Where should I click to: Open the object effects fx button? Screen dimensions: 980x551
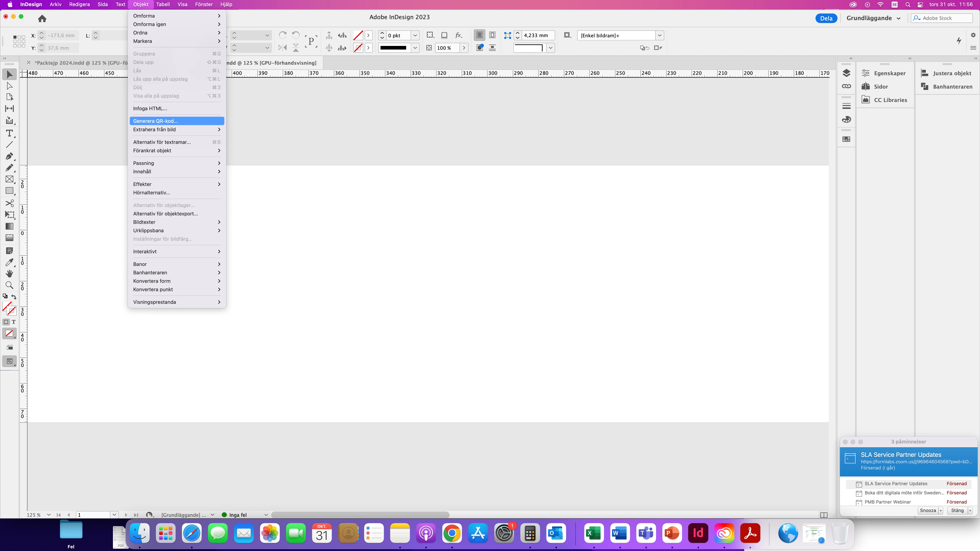pos(459,35)
